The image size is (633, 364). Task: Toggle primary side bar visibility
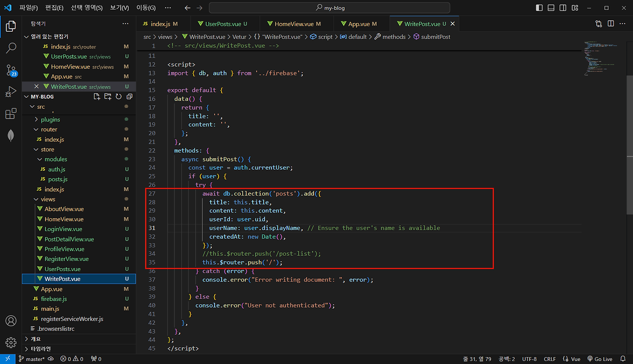click(539, 8)
